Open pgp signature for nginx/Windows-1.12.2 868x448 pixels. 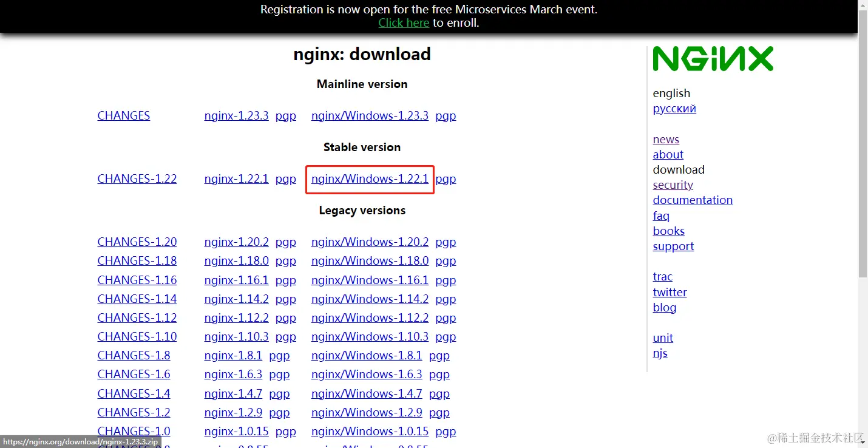(x=446, y=318)
